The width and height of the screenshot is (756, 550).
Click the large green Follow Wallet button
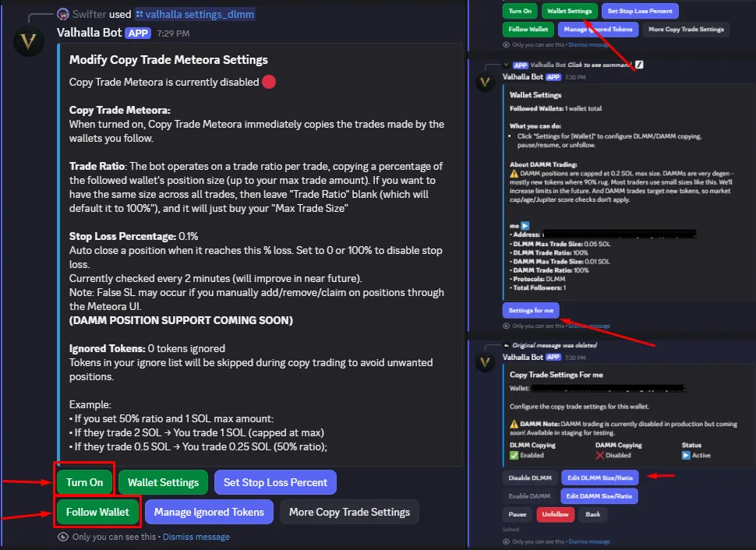pyautogui.click(x=97, y=512)
